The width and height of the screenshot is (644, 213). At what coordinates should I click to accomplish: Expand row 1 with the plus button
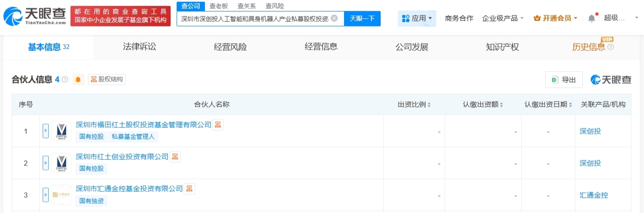click(x=45, y=131)
